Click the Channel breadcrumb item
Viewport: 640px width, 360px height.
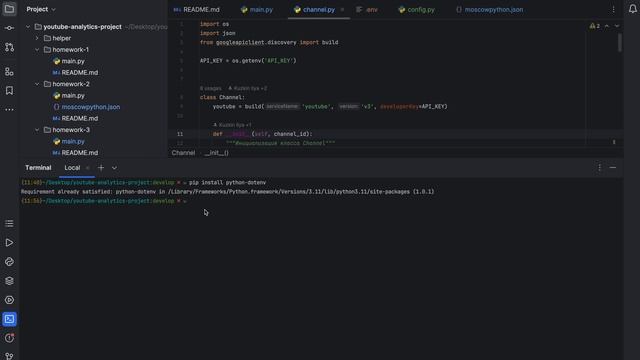pos(183,153)
